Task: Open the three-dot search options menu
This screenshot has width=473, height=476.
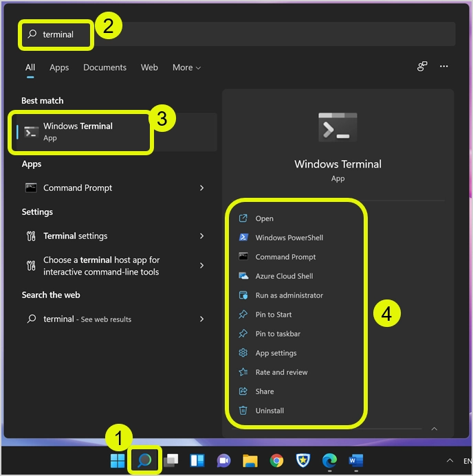Action: [x=444, y=66]
